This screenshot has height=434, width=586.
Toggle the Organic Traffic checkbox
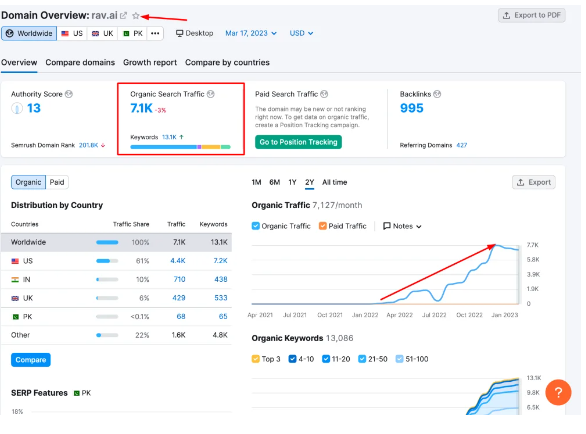pyautogui.click(x=256, y=226)
